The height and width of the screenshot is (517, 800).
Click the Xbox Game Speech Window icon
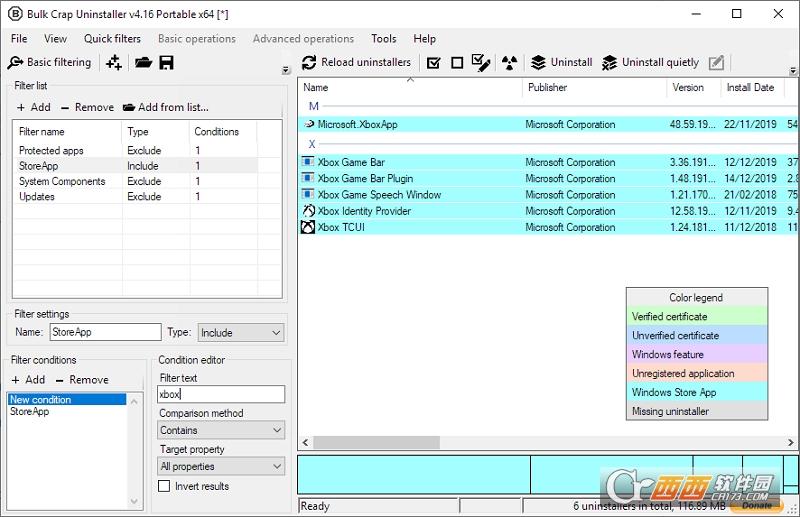pos(308,194)
